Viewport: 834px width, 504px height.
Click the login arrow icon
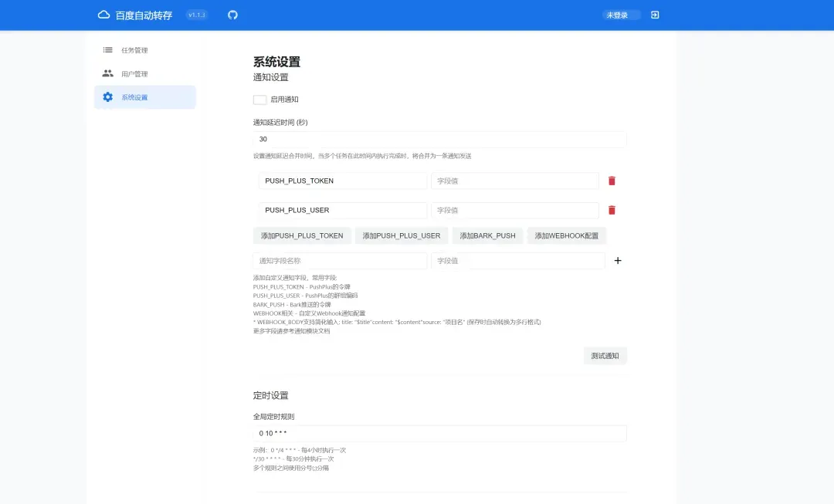655,15
